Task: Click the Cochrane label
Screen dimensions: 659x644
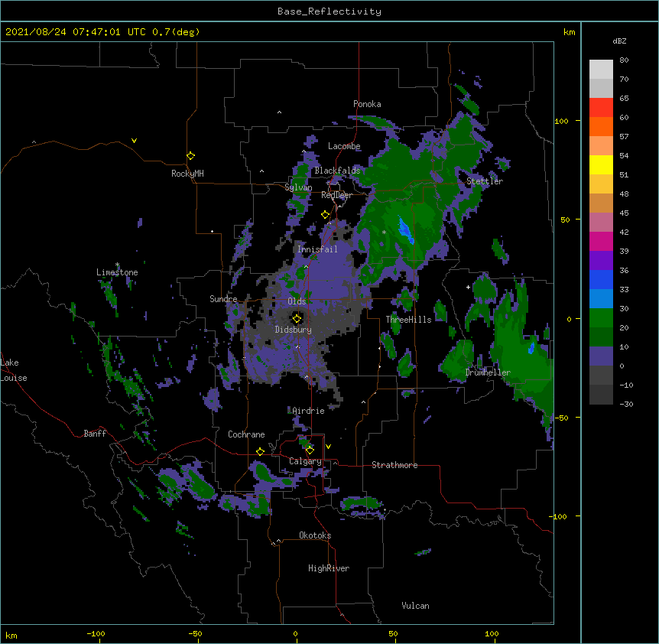Action: pos(246,434)
